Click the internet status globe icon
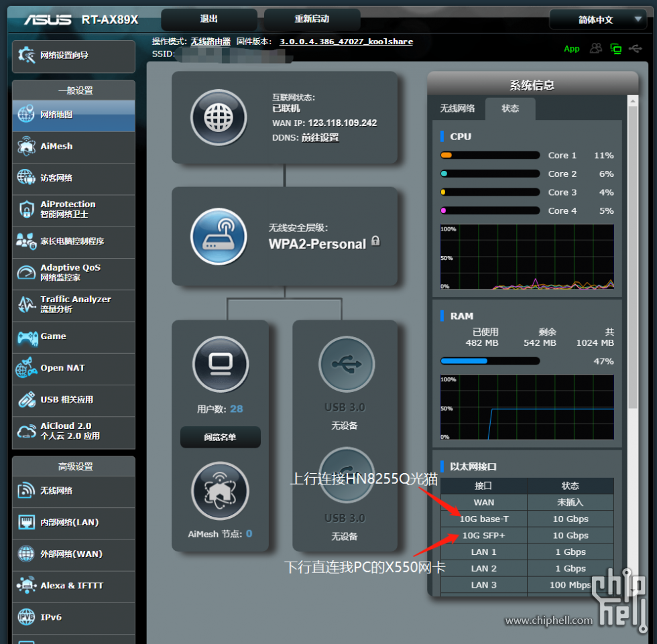 click(x=219, y=118)
